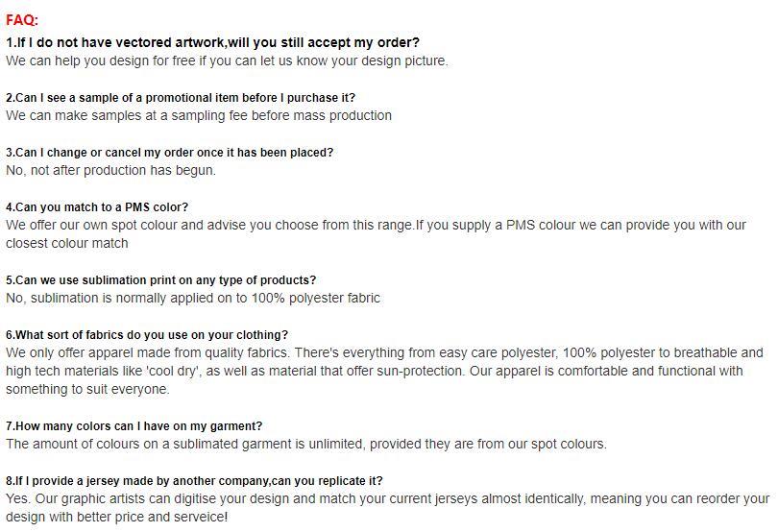
Task: Select question 6 about clothing fabrics
Action: click(147, 335)
